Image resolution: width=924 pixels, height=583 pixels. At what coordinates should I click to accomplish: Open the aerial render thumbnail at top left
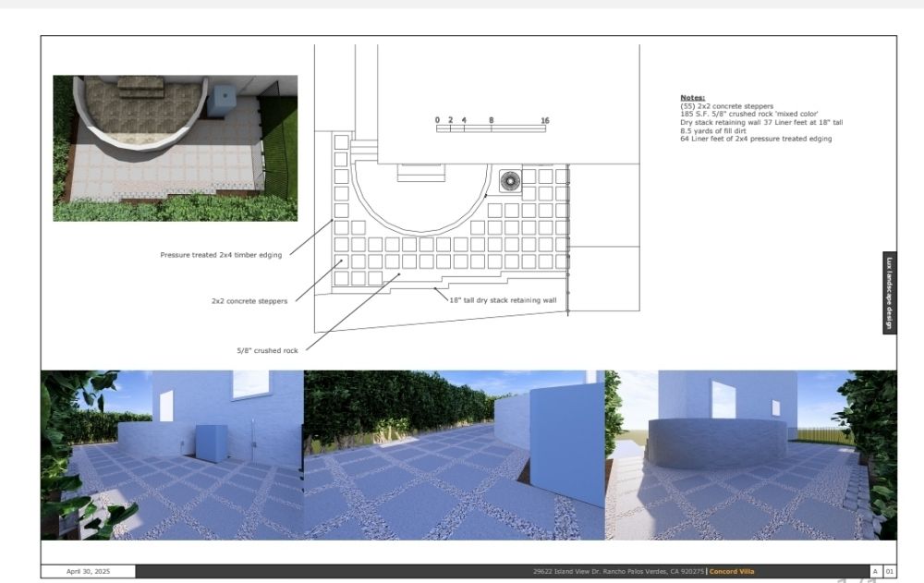point(175,148)
